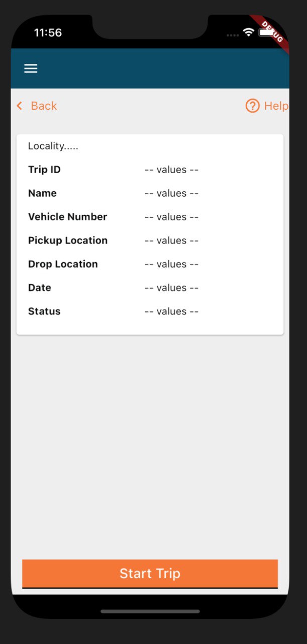Tap the Back link
This screenshot has height=644, width=307.
pyautogui.click(x=44, y=106)
